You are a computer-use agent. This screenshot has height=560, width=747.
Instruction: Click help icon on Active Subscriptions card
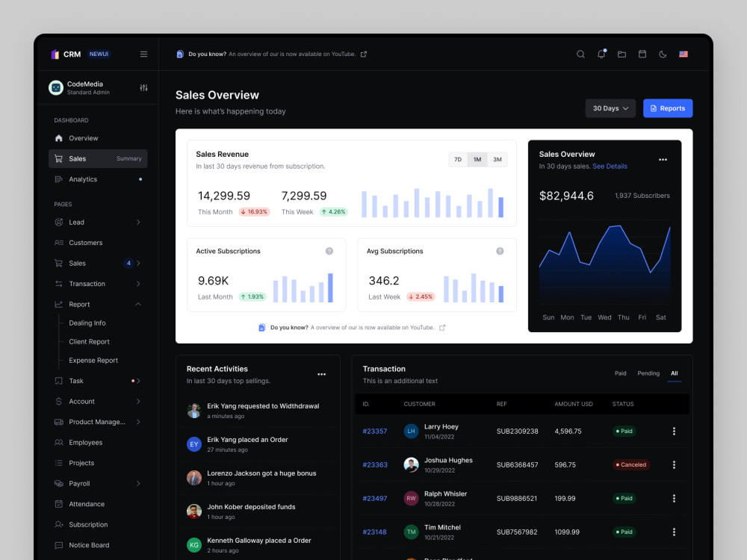(329, 251)
